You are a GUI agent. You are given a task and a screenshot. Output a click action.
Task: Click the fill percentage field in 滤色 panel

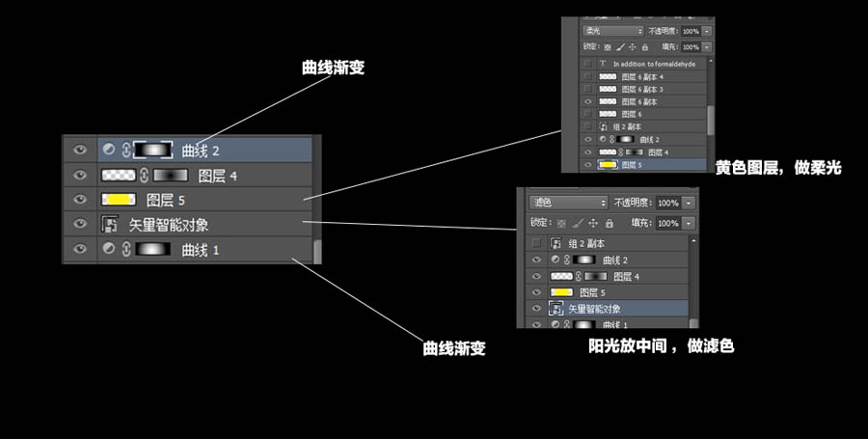[x=666, y=223]
